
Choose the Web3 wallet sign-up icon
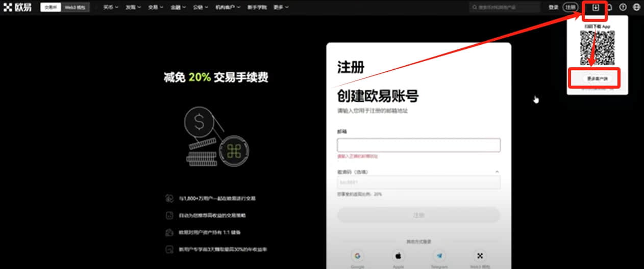[x=480, y=256]
